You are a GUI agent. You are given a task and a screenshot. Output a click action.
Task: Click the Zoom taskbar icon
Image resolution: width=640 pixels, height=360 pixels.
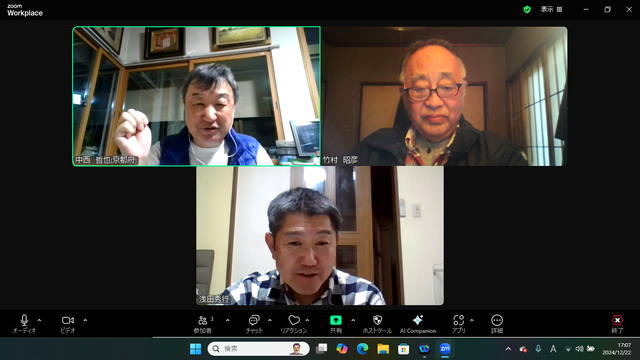click(445, 349)
